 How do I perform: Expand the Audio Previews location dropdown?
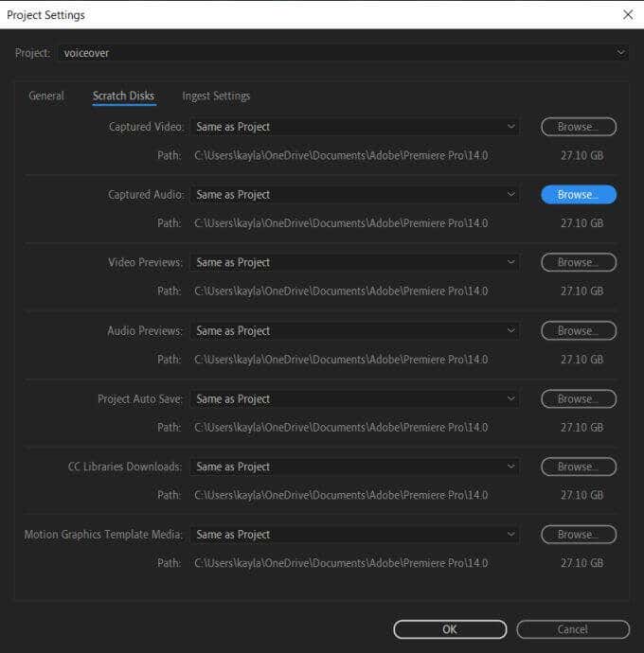pos(355,330)
